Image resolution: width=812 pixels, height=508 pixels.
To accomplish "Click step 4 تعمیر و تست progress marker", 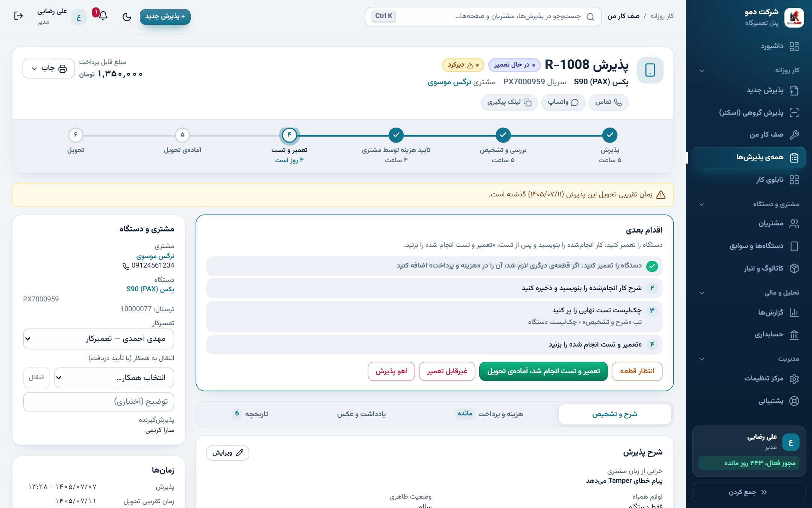I will pyautogui.click(x=289, y=135).
